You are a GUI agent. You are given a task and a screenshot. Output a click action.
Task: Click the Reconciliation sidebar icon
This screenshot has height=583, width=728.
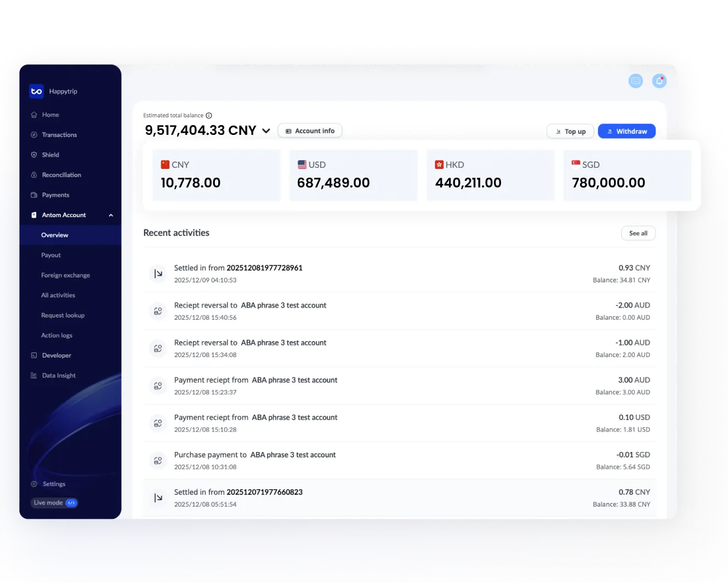pos(34,175)
